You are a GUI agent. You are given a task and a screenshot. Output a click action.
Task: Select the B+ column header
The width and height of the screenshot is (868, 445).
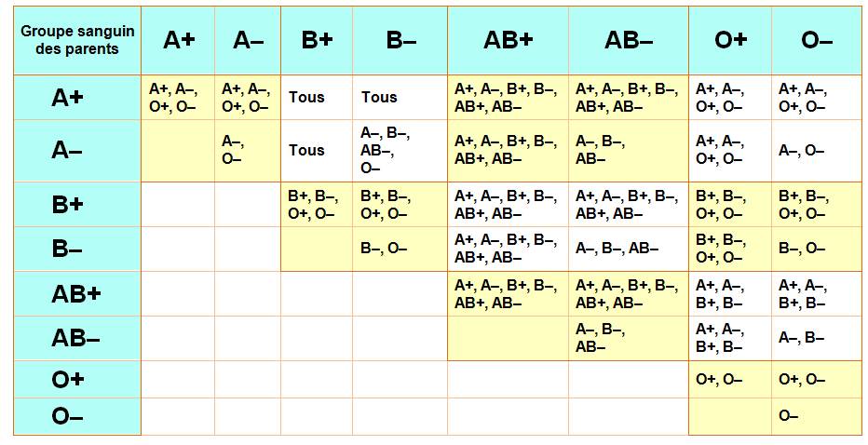pyautogui.click(x=317, y=40)
